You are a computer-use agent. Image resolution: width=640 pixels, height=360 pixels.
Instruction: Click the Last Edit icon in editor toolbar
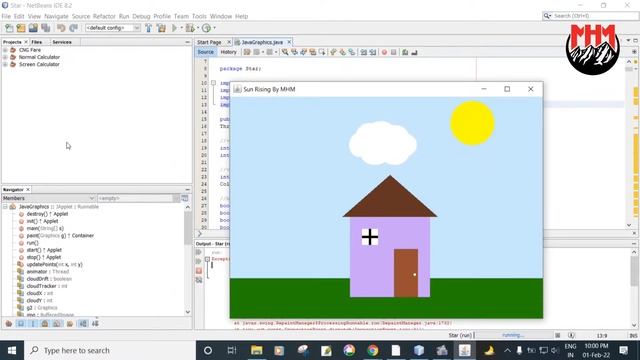(247, 52)
